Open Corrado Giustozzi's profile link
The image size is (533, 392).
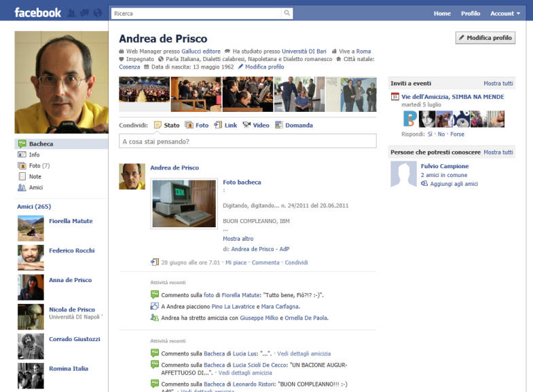75,339
